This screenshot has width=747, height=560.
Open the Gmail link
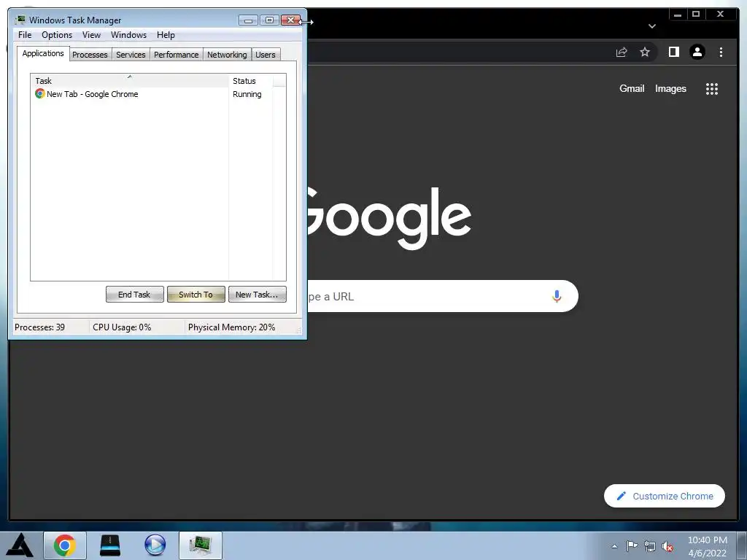(x=632, y=88)
